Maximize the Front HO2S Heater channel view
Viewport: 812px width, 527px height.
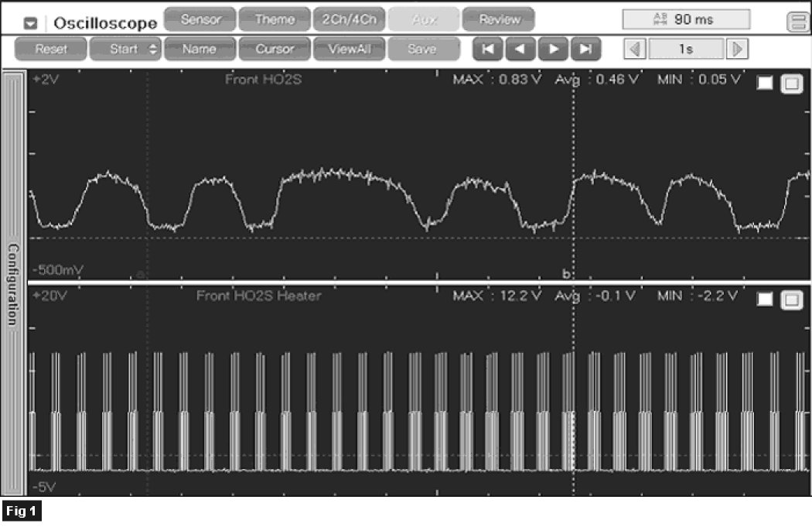point(791,300)
